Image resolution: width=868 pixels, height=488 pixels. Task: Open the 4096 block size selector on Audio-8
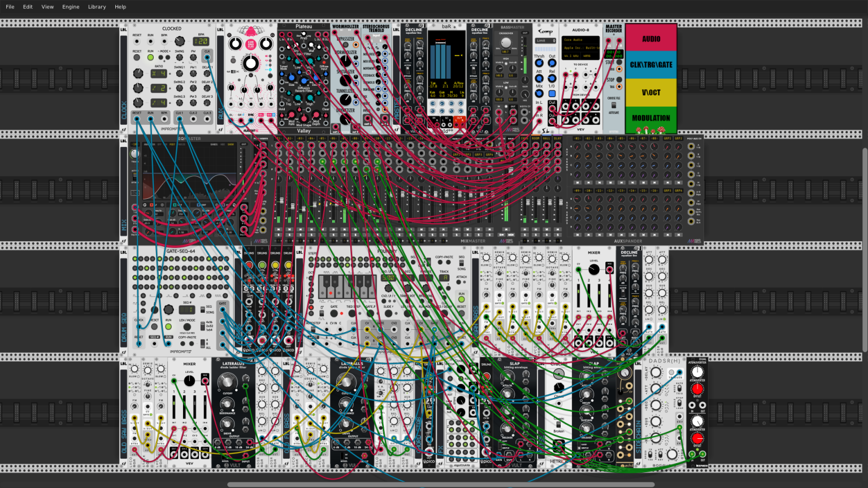coord(590,56)
